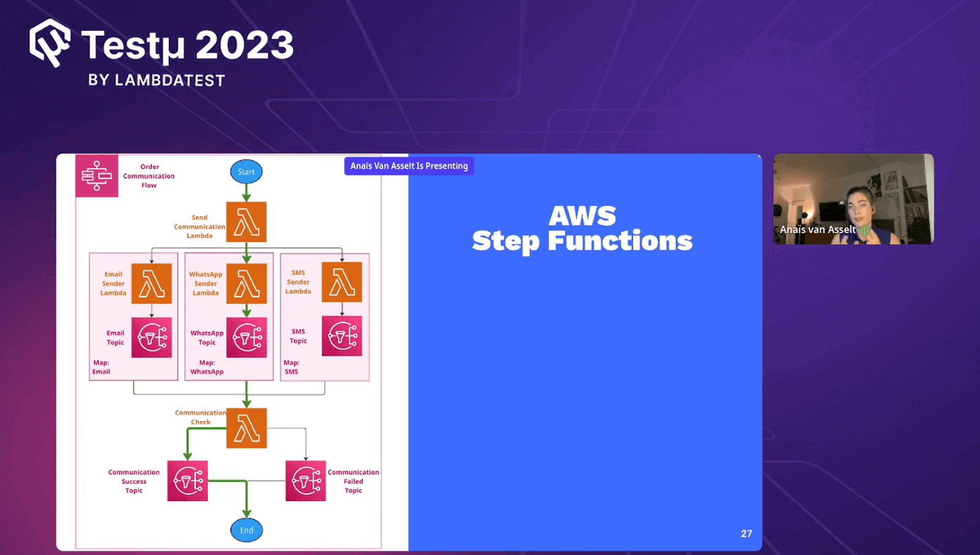The width and height of the screenshot is (980, 555).
Task: Click the blue Start node
Action: [x=246, y=172]
